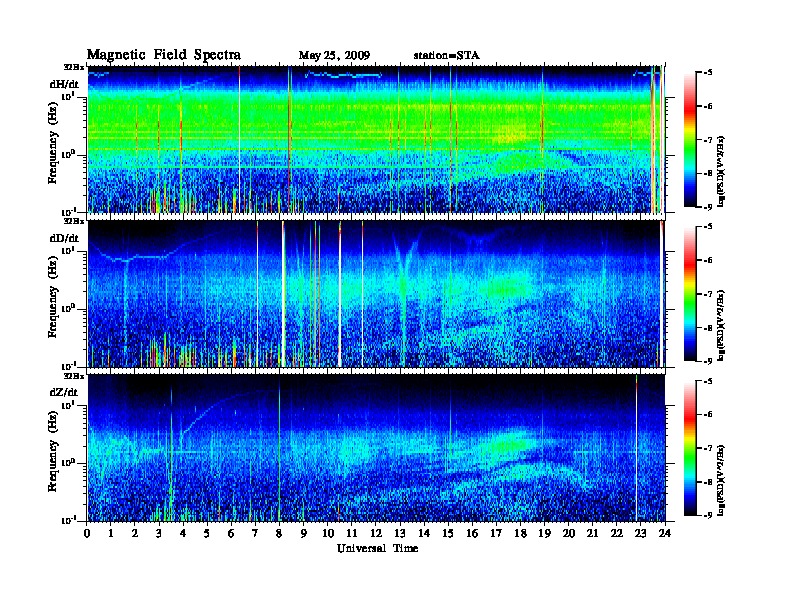The height and width of the screenshot is (612, 792).
Task: Click the time axis tick label "10"
Action: coord(328,533)
